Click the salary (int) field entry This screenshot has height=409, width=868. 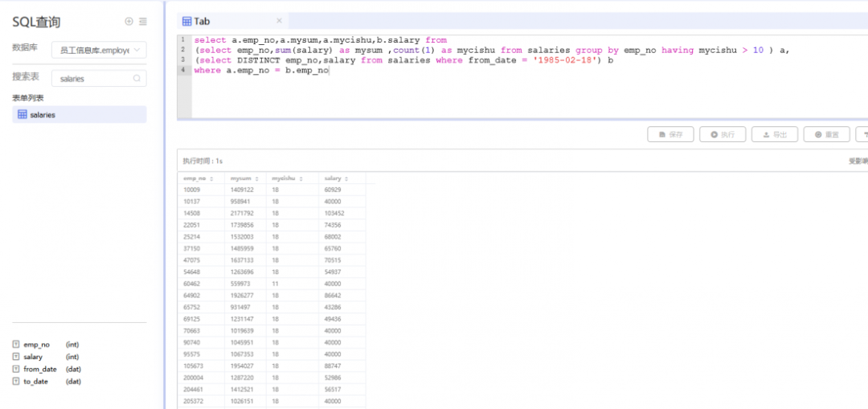click(x=46, y=357)
